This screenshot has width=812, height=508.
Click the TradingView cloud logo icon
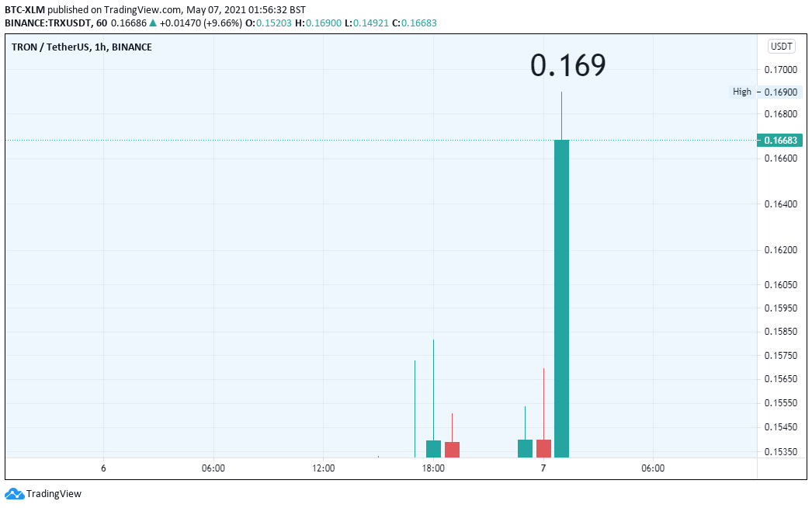point(14,493)
